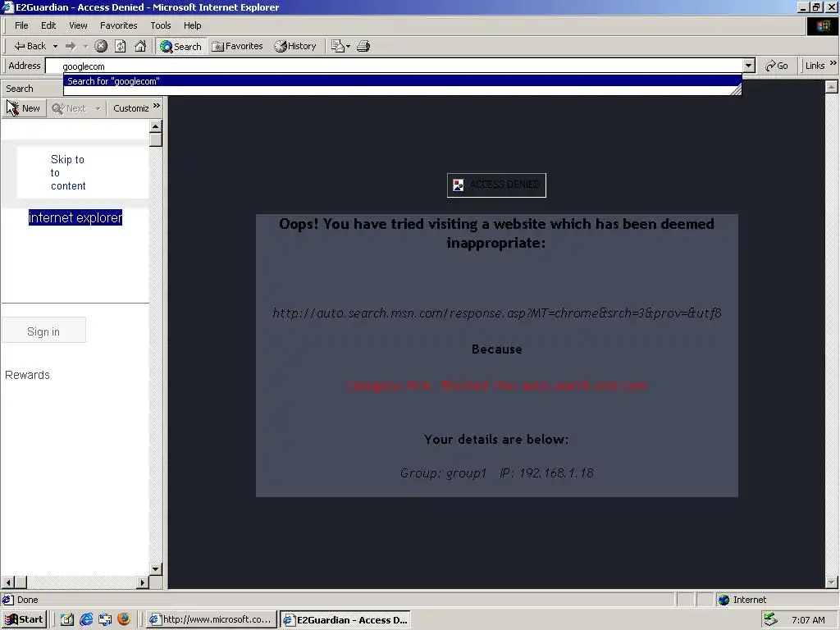The height and width of the screenshot is (630, 840).
Task: Switch to the http://www.microsoft.co... taskbar window
Action: (212, 620)
